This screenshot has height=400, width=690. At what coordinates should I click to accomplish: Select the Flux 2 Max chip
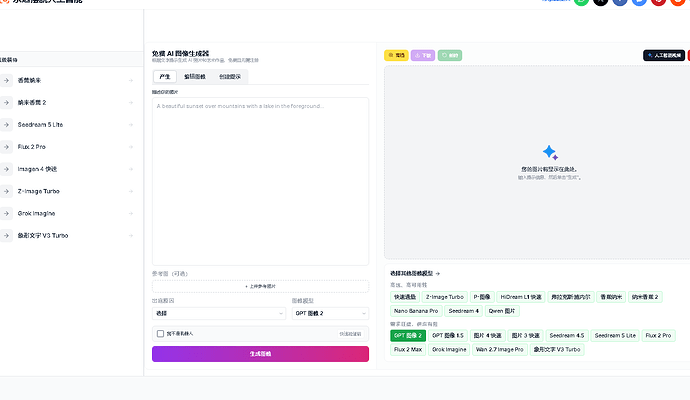coord(408,350)
